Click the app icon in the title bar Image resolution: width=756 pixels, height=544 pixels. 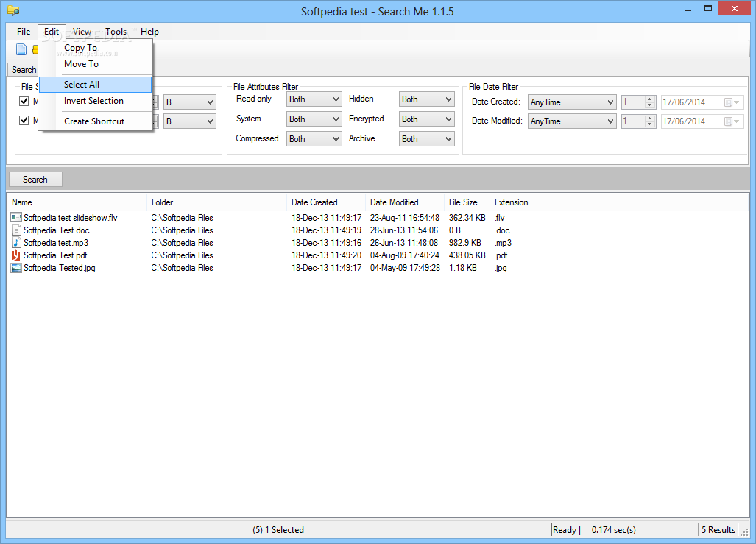tap(13, 10)
